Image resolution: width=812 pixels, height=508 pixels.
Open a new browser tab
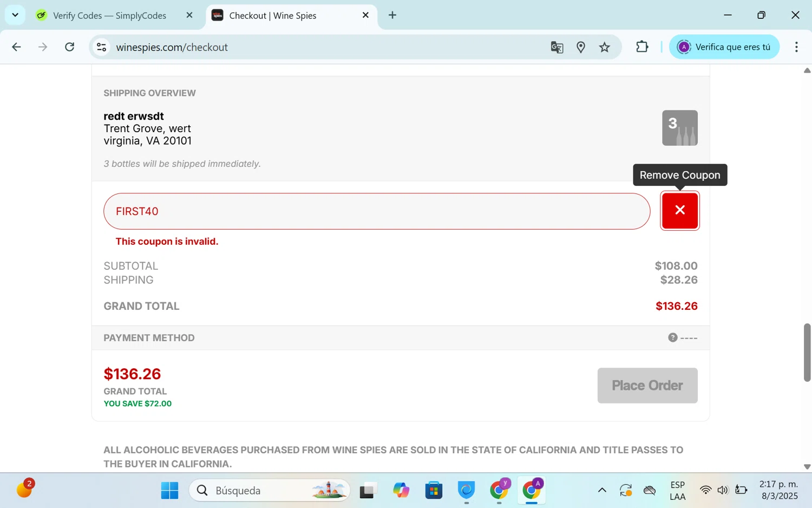pyautogui.click(x=392, y=15)
